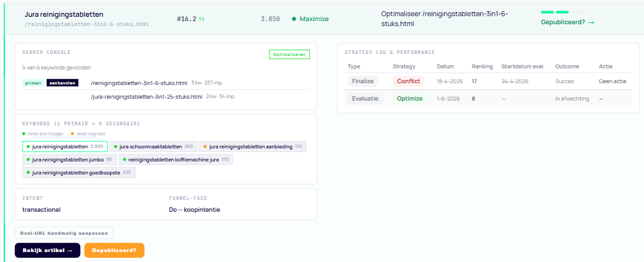Click the Maximize status label
644x262 pixels.
[314, 19]
